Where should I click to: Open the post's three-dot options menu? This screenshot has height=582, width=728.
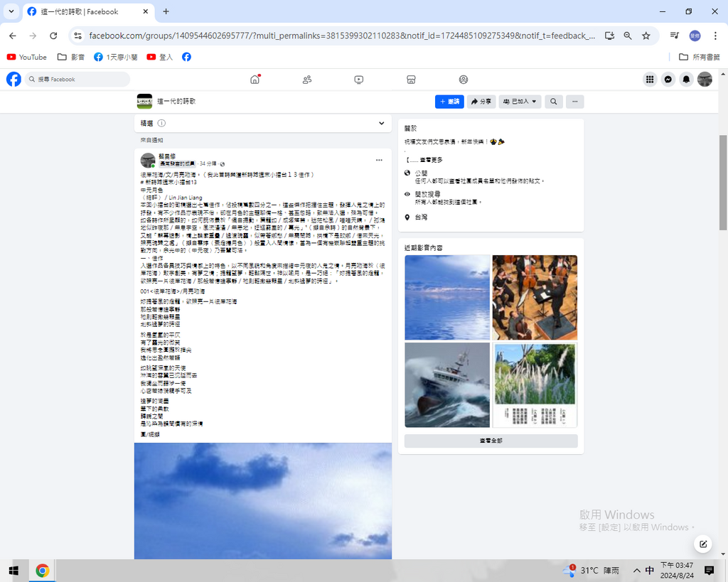pos(379,160)
